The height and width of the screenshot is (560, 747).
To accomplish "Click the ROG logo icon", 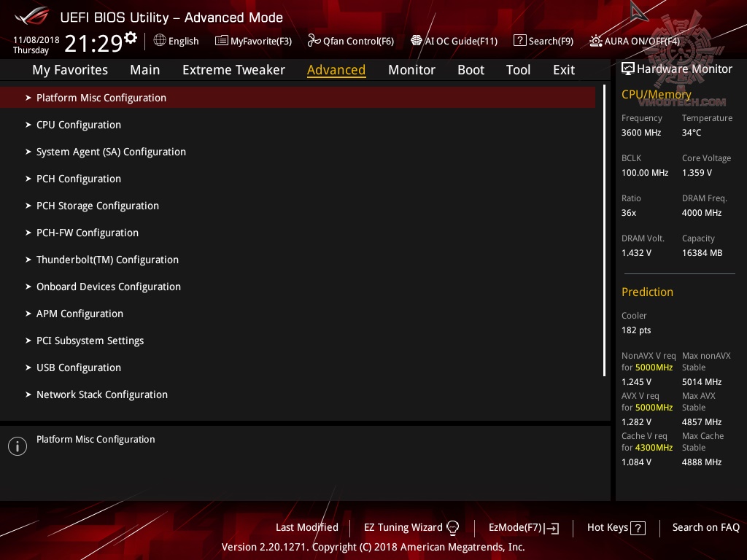I will (31, 16).
